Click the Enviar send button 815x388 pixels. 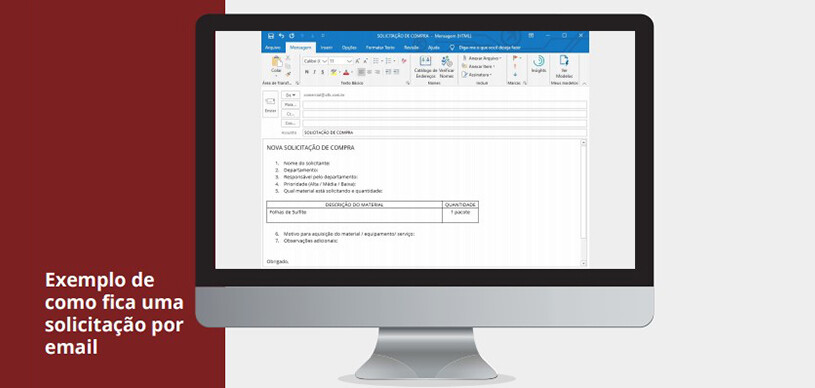tap(270, 104)
